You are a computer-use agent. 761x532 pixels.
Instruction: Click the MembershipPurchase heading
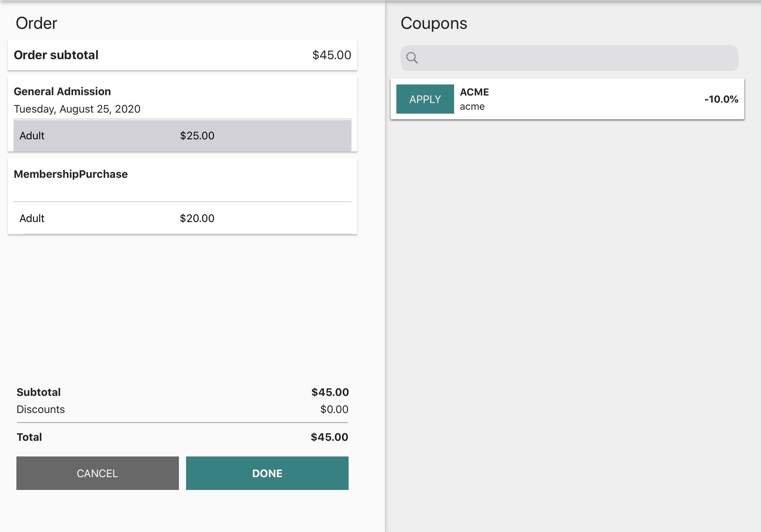[x=71, y=174]
